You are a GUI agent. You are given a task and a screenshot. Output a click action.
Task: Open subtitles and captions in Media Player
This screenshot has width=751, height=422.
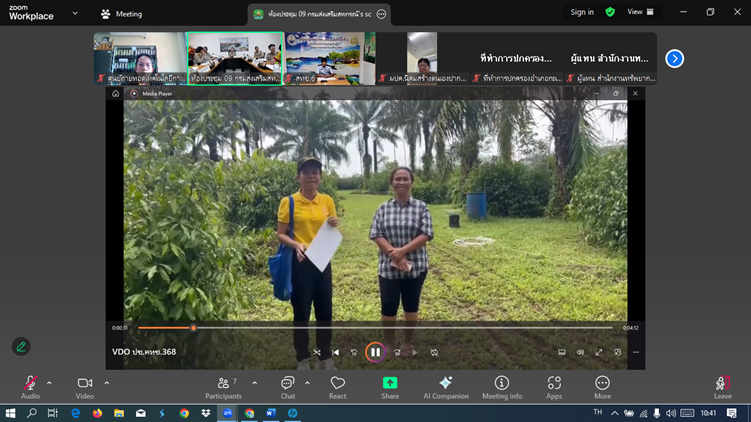(562, 353)
